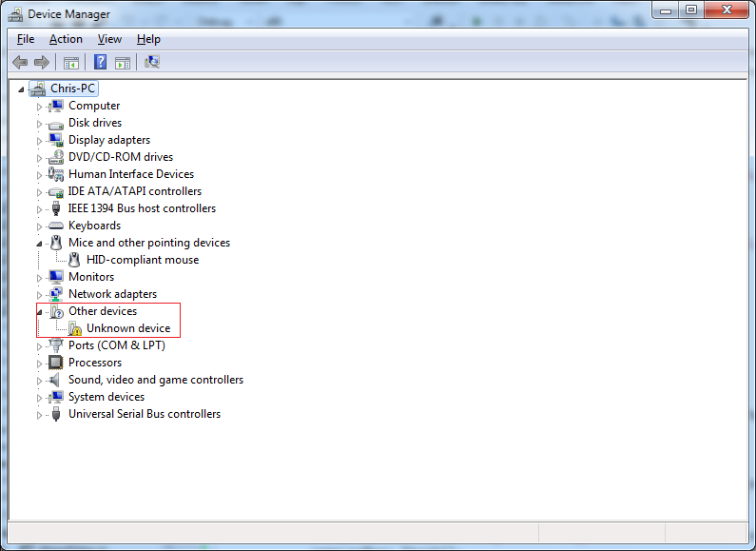This screenshot has height=551, width=756.
Task: Expand Sound, video and game controllers
Action: pos(39,381)
